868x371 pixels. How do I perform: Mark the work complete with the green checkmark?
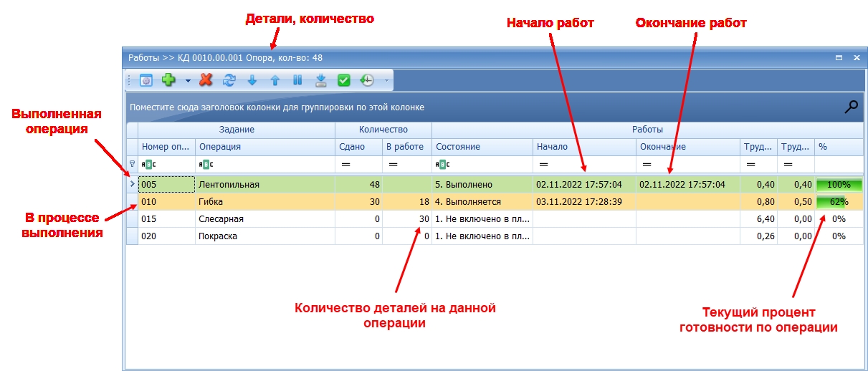pyautogui.click(x=343, y=81)
